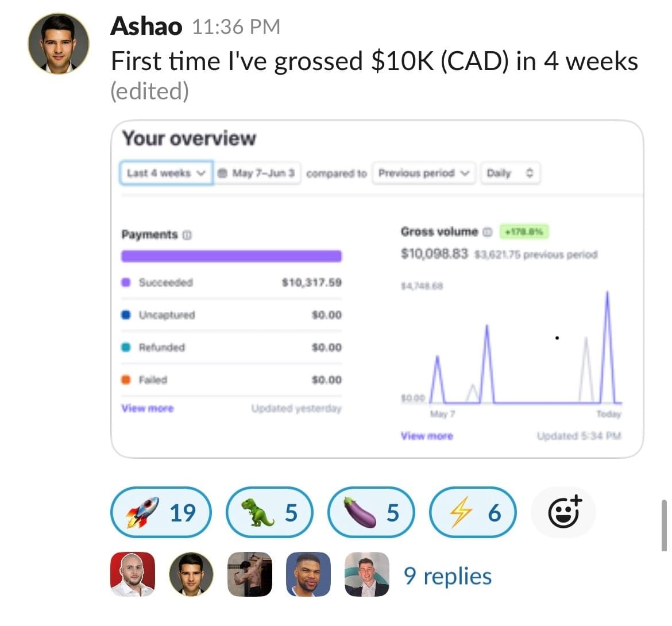
Task: Click View more under Payments
Action: [x=147, y=408]
